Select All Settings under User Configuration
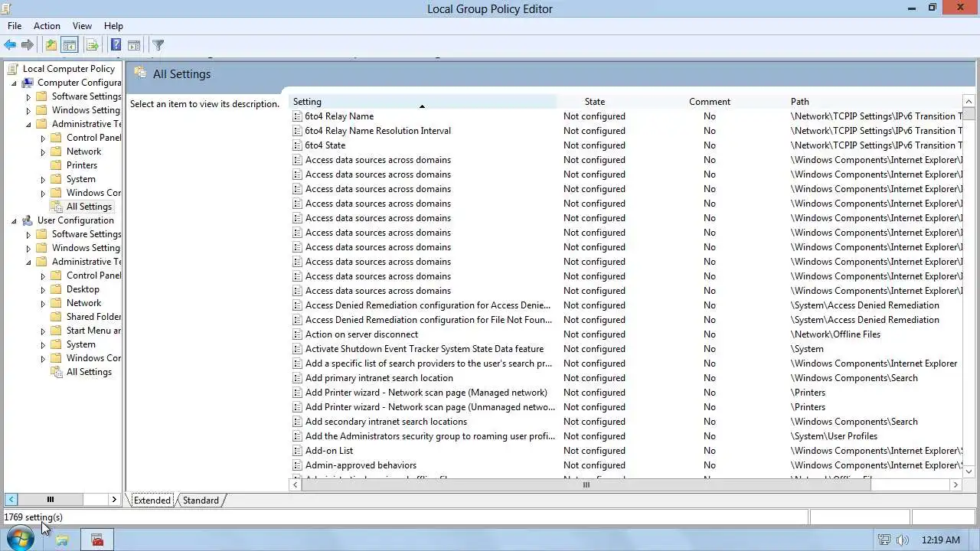Viewport: 980px width, 551px height. point(89,372)
